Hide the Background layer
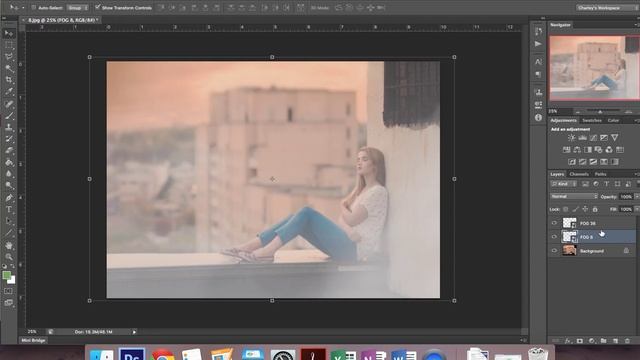This screenshot has width=640, height=360. 554,251
